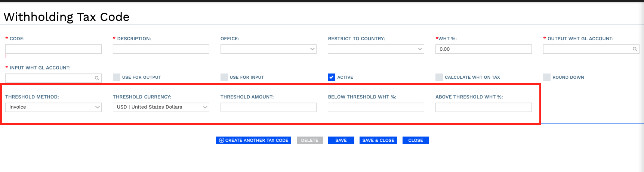This screenshot has height=172, width=644.
Task: Click the Save & Close button
Action: (x=378, y=140)
